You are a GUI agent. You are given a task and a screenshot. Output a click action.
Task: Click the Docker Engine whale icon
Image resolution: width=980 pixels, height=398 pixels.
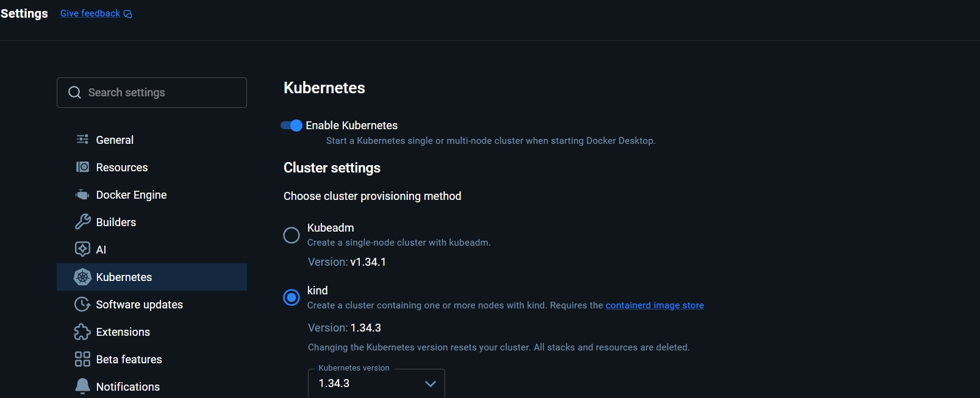(82, 195)
